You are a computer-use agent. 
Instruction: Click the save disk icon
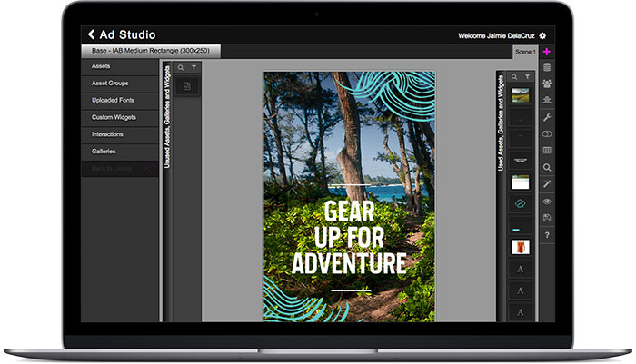547,218
